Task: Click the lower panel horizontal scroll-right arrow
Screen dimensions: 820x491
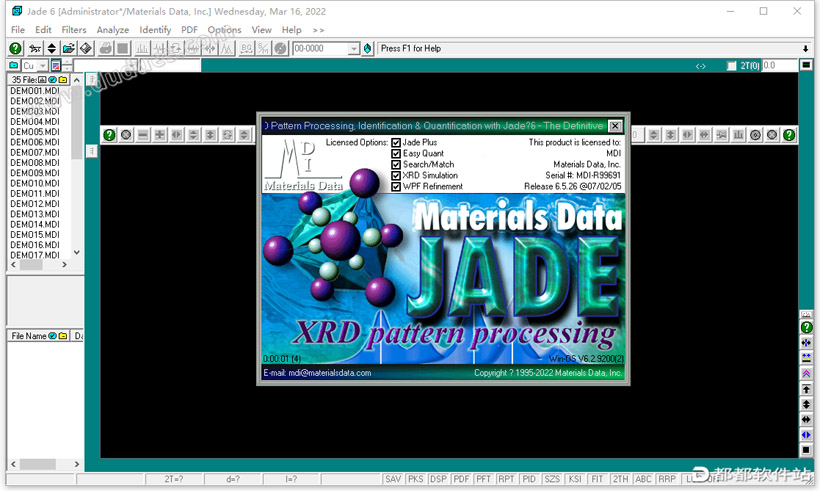Action: pos(77,464)
